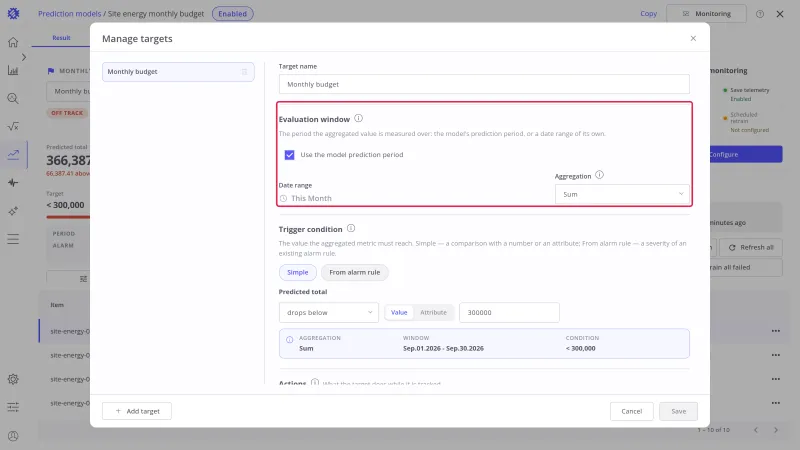
Task: Choose From alarm rule trigger condition
Action: (355, 272)
